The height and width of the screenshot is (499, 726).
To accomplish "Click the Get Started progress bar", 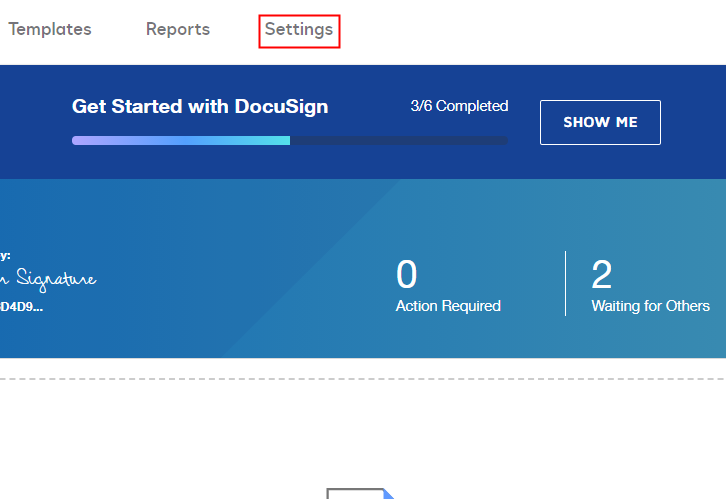I will point(290,140).
